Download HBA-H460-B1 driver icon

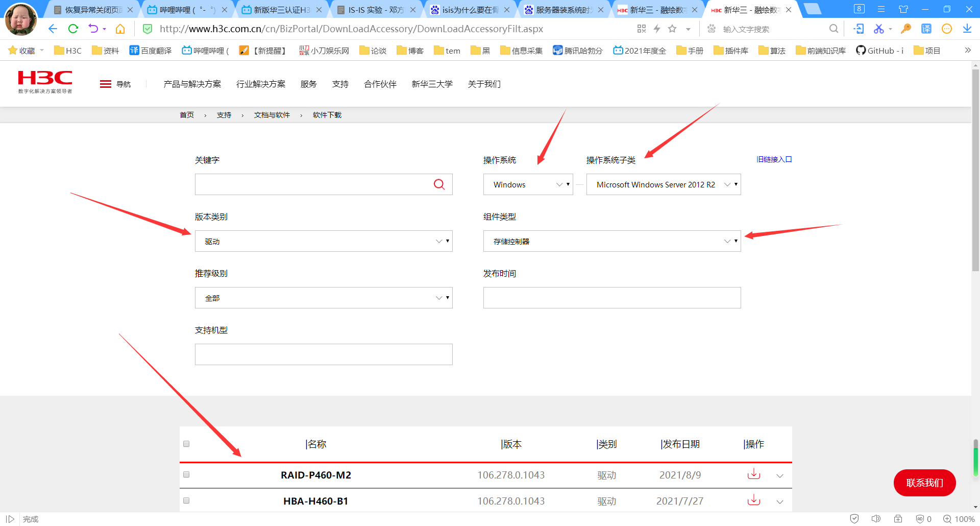point(754,500)
